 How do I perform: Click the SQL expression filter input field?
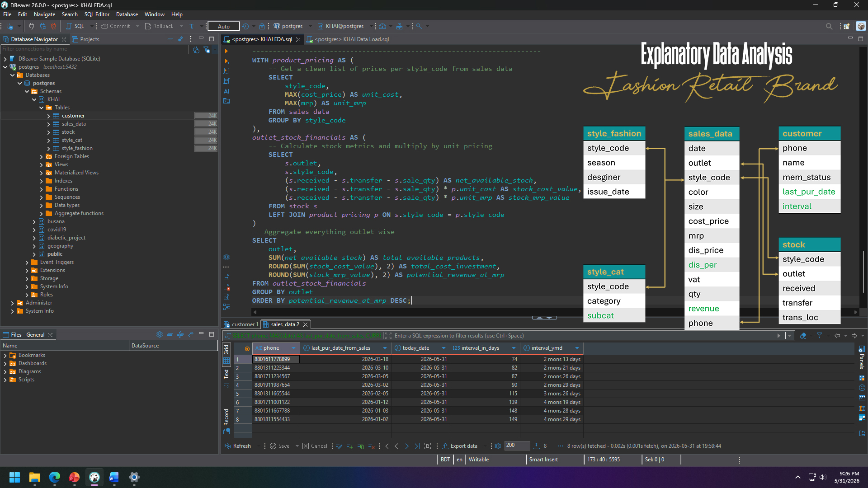(583, 336)
